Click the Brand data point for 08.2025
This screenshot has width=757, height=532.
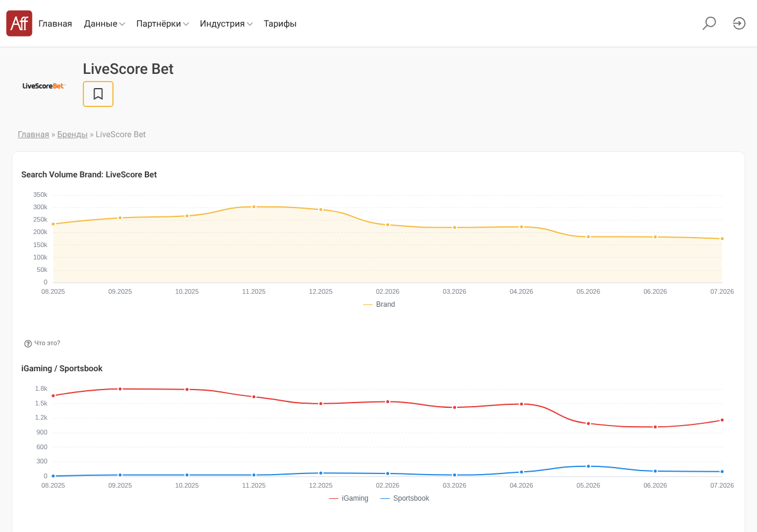[53, 224]
